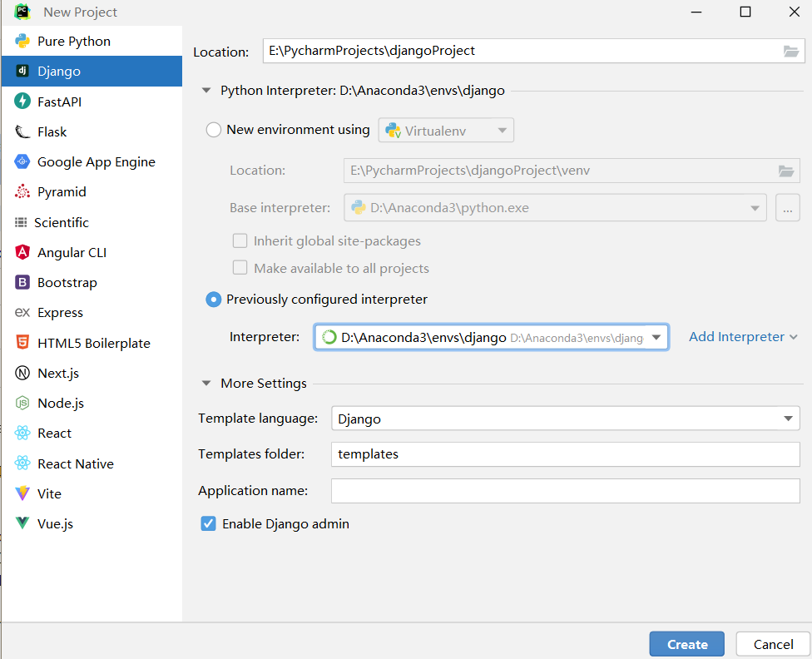812x659 pixels.
Task: Select Previously configured interpreter option
Action: [x=214, y=300]
